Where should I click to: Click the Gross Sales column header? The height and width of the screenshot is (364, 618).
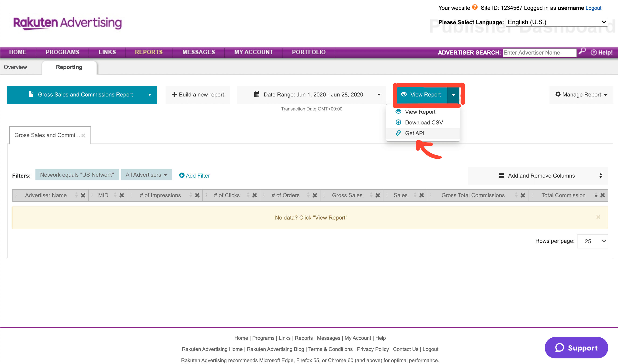[347, 195]
